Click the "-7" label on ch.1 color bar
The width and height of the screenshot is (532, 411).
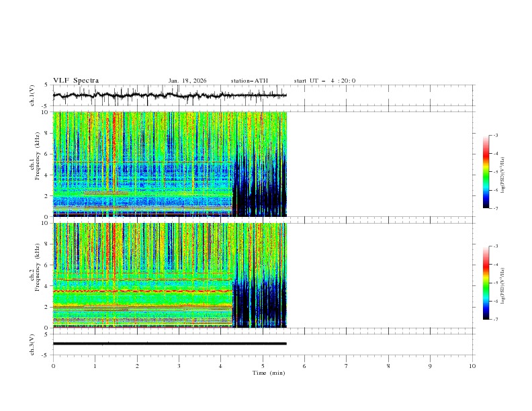pos(496,208)
